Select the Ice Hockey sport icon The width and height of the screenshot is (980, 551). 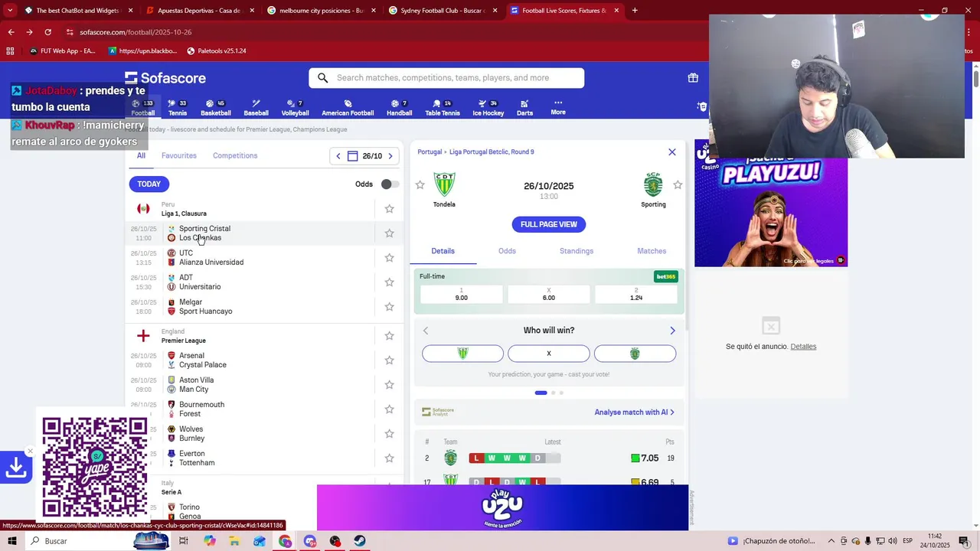point(488,108)
